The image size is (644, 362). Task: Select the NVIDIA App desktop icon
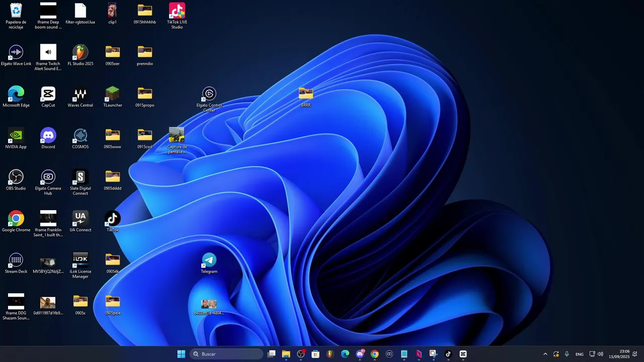[x=16, y=139]
